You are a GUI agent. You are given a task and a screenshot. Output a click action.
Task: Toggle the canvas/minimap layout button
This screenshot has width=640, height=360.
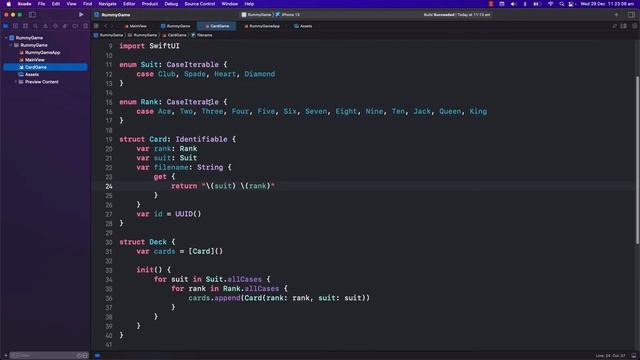(624, 26)
